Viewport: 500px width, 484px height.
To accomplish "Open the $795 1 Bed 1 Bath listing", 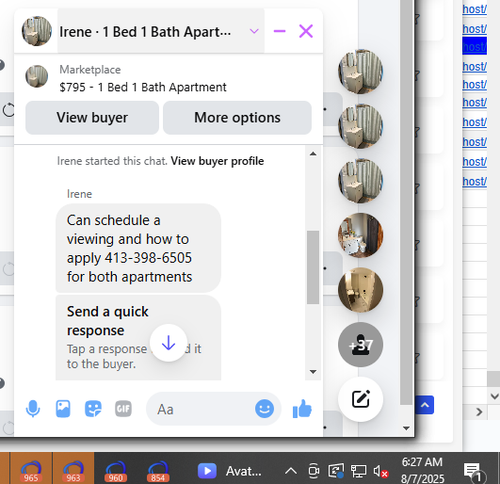I will 143,87.
